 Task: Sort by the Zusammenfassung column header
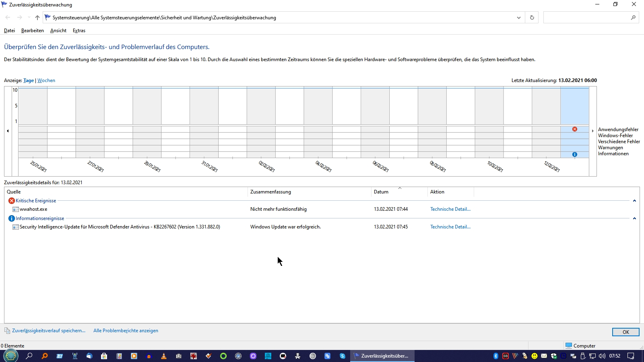coord(310,192)
